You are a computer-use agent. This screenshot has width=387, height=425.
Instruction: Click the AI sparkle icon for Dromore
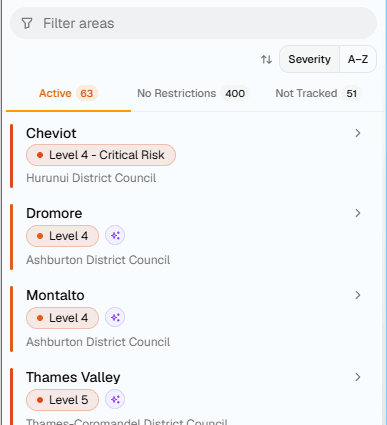115,236
